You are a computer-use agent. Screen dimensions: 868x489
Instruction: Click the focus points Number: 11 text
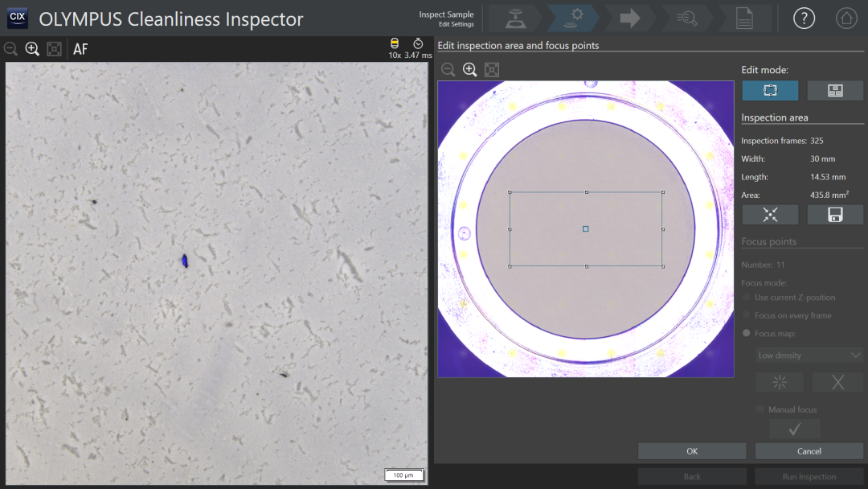[x=763, y=265]
